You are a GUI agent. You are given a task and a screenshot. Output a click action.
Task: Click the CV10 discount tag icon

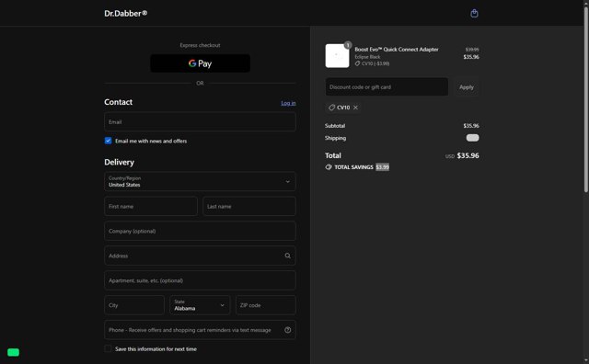[x=331, y=108]
